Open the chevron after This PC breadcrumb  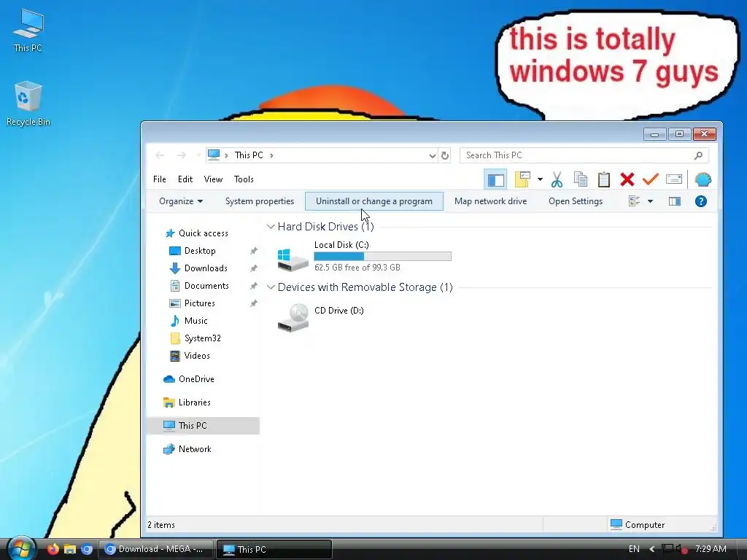coord(271,155)
